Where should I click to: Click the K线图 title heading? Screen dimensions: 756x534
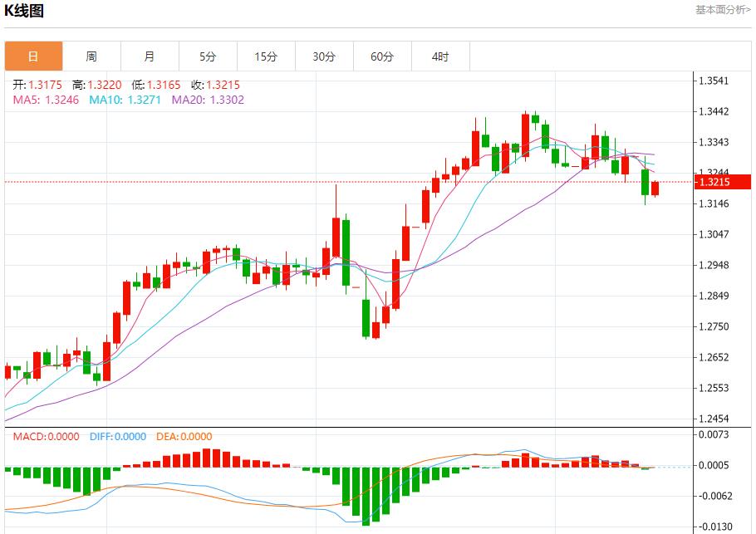25,11
